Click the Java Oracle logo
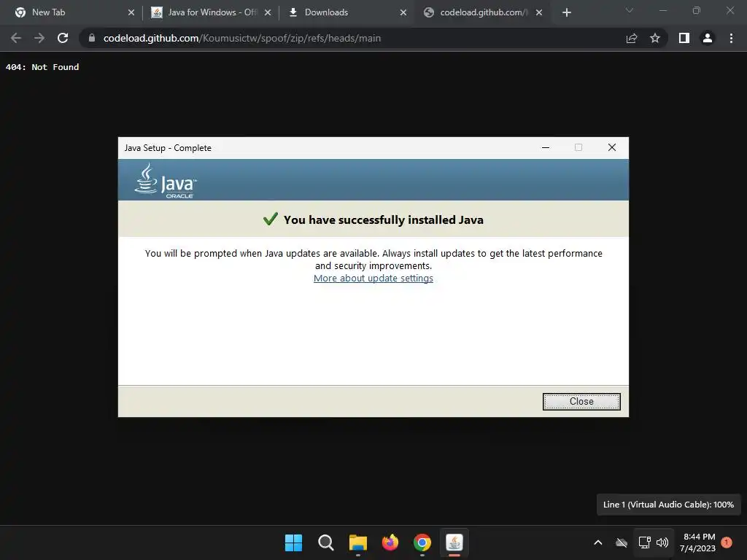747x560 pixels. [x=165, y=181]
